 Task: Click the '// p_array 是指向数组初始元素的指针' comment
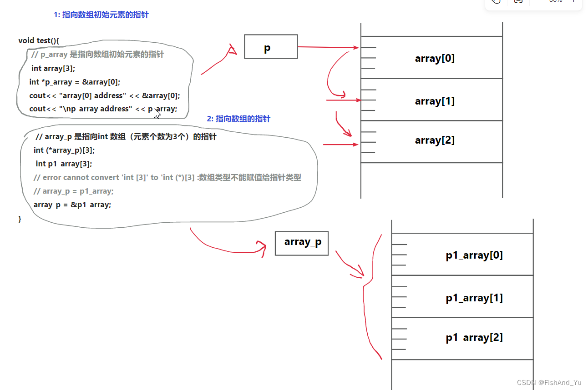[x=98, y=55]
